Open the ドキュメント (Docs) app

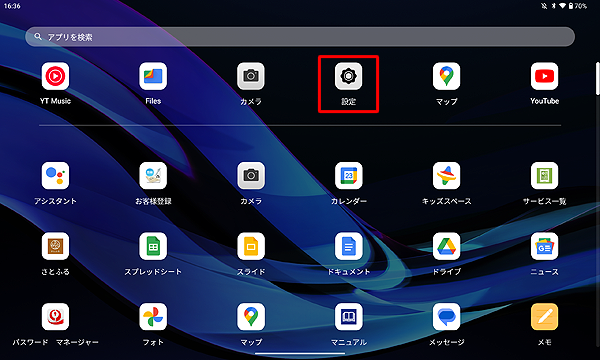349,246
